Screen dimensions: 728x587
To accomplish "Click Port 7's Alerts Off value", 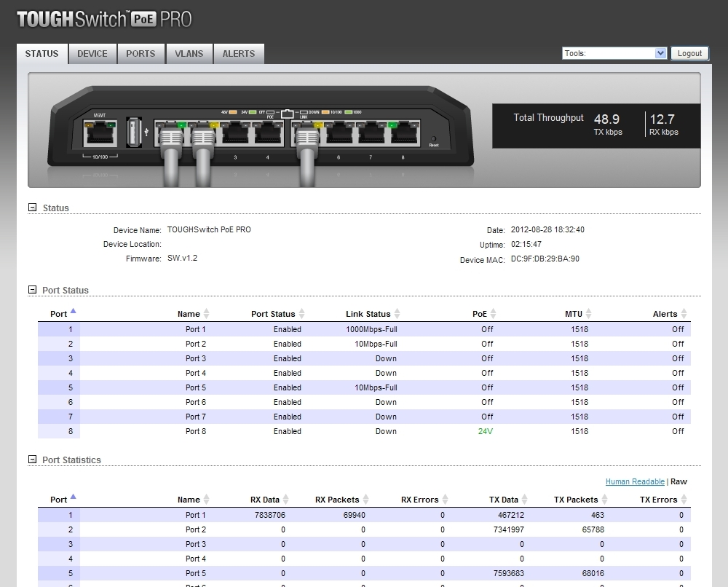I will (678, 417).
